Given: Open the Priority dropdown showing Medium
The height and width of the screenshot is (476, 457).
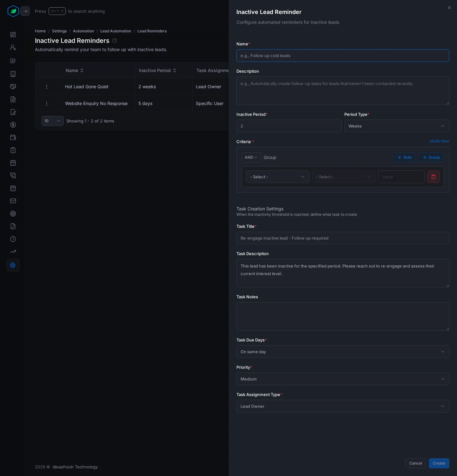Looking at the screenshot, I should click(343, 379).
